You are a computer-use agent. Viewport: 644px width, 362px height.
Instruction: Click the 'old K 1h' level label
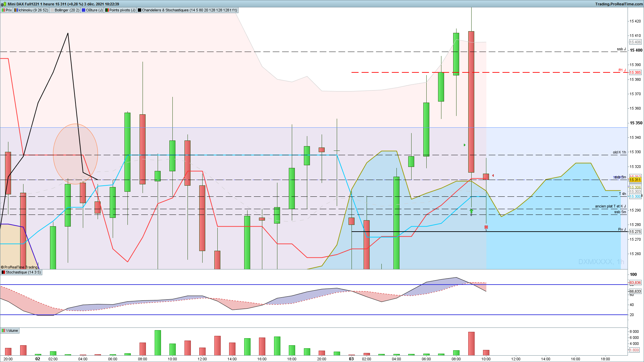[619, 153]
